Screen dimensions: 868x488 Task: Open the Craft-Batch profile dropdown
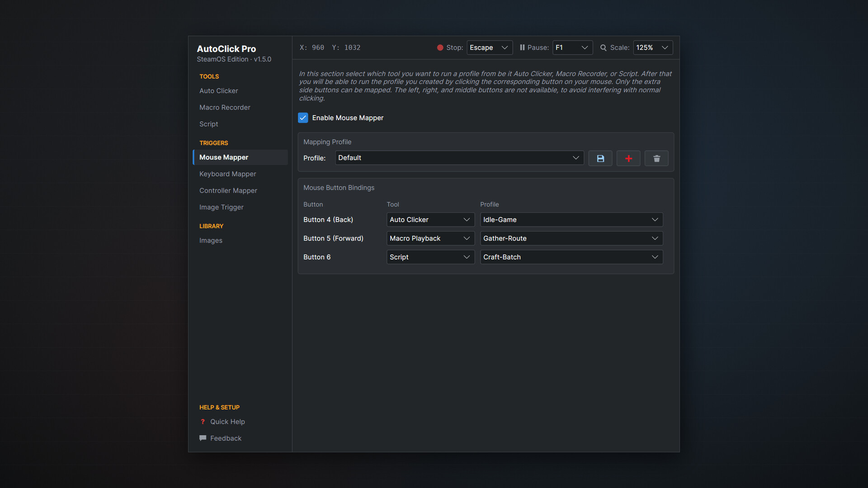point(571,257)
